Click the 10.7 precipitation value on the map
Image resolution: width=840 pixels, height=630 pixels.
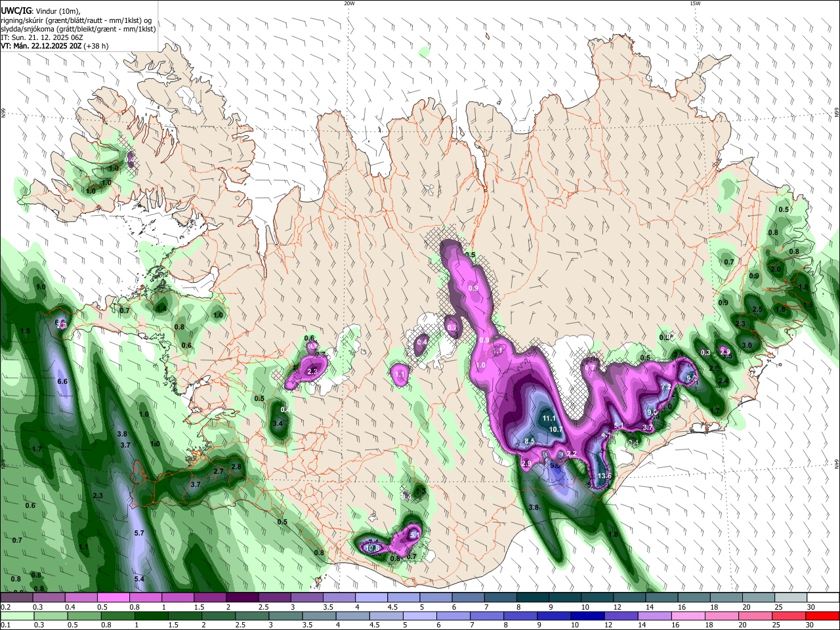click(556, 429)
